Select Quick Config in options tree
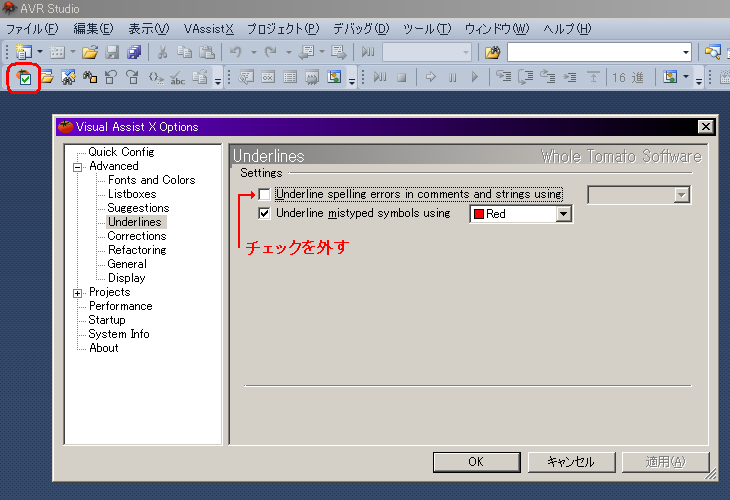Image resolution: width=730 pixels, height=500 pixels. (121, 152)
